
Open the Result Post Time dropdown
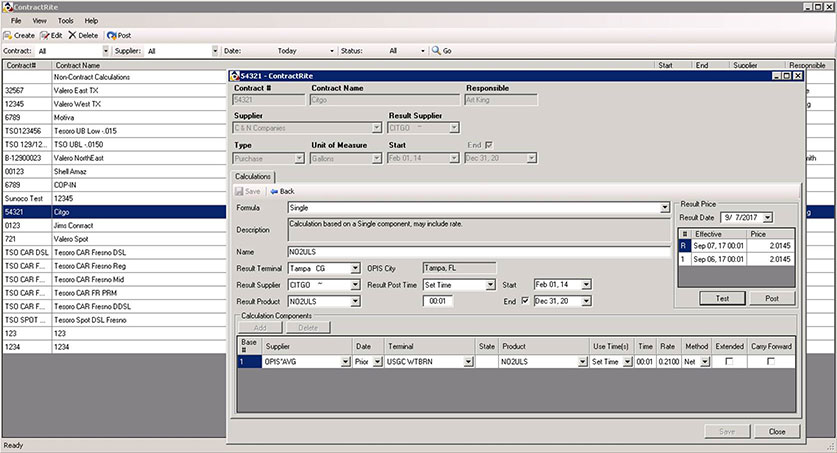tap(491, 285)
